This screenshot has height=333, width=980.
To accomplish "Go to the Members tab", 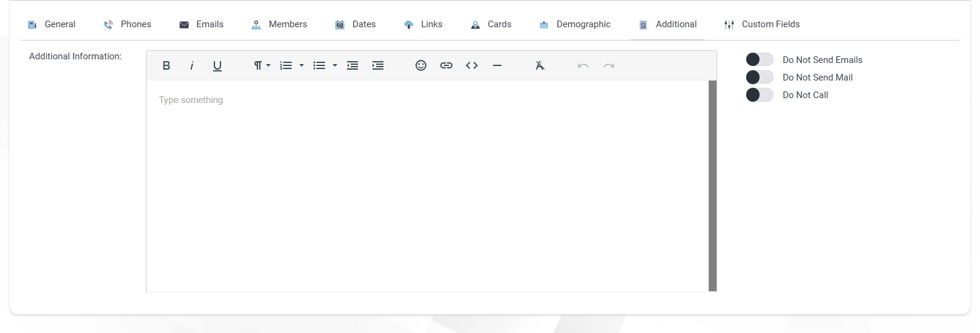I will click(x=279, y=24).
